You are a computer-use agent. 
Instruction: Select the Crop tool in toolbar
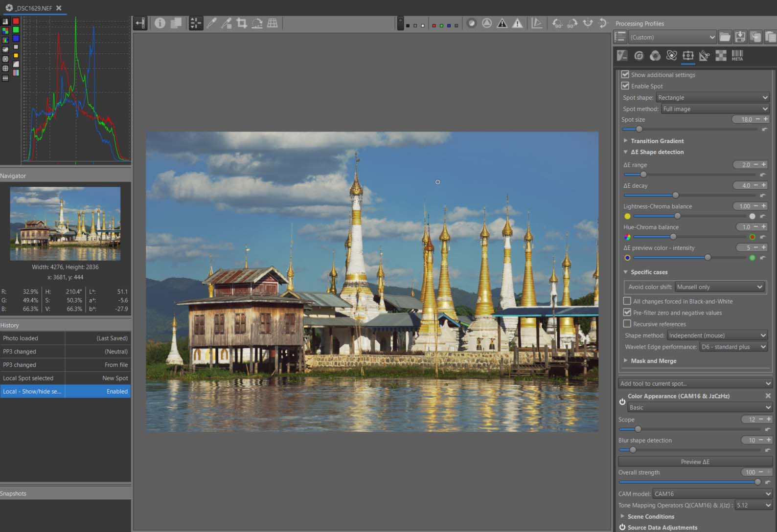242,23
